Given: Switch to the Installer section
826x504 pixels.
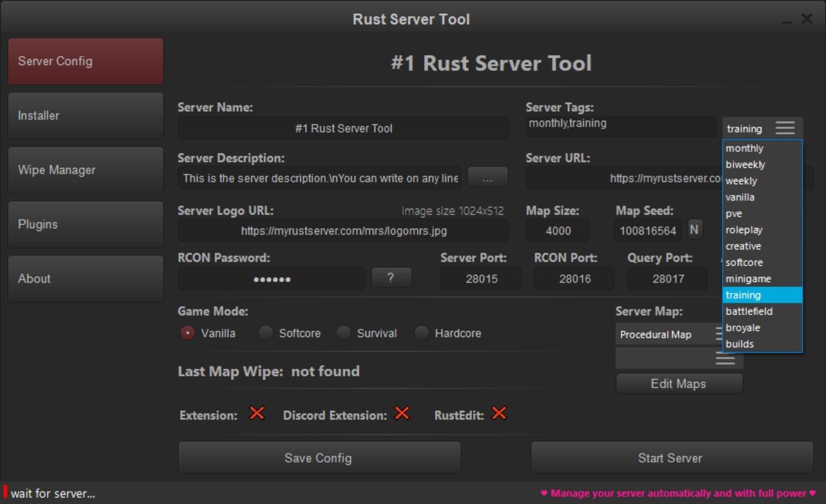Looking at the screenshot, I should point(85,115).
